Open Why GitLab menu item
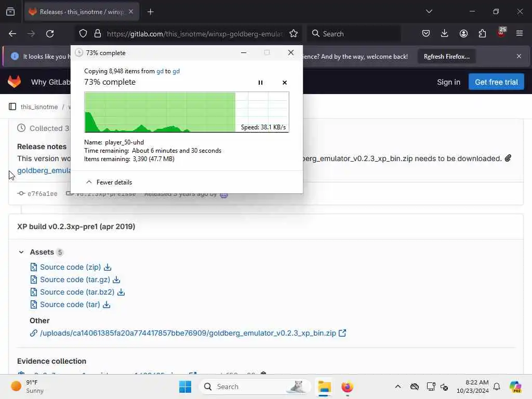 (x=50, y=82)
